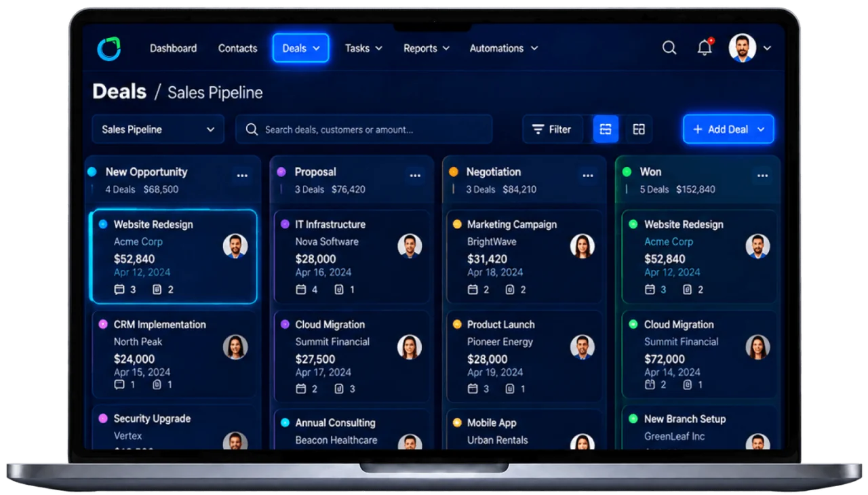Screen dimensions: 868x495
Task: Go to Dashboard
Action: [173, 48]
